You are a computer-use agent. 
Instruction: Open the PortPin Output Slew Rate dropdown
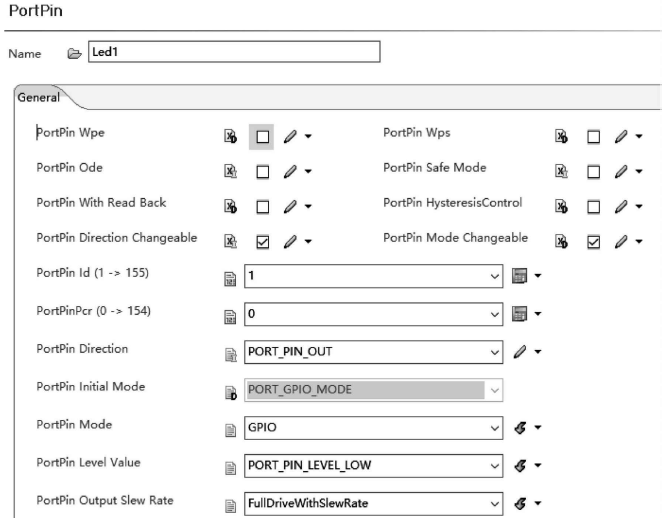point(494,503)
